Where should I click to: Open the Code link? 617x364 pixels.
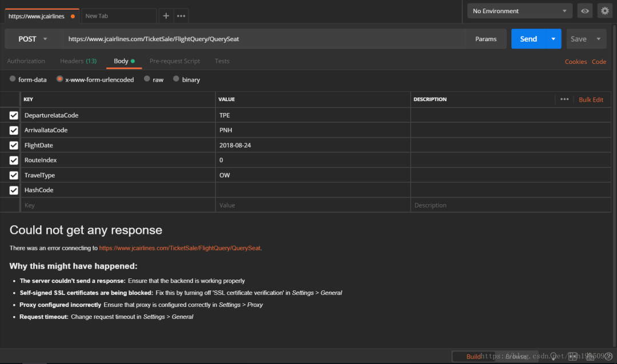pos(599,62)
